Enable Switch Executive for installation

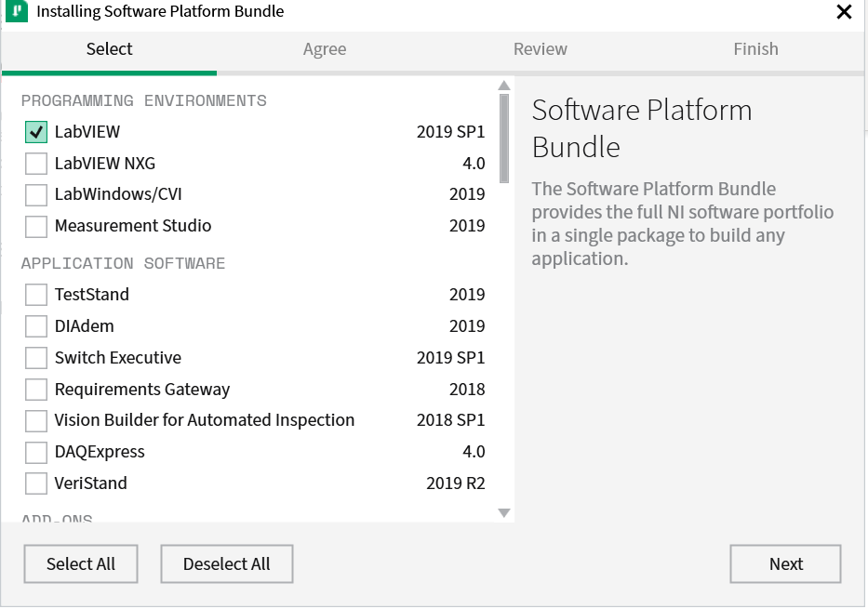[36, 358]
